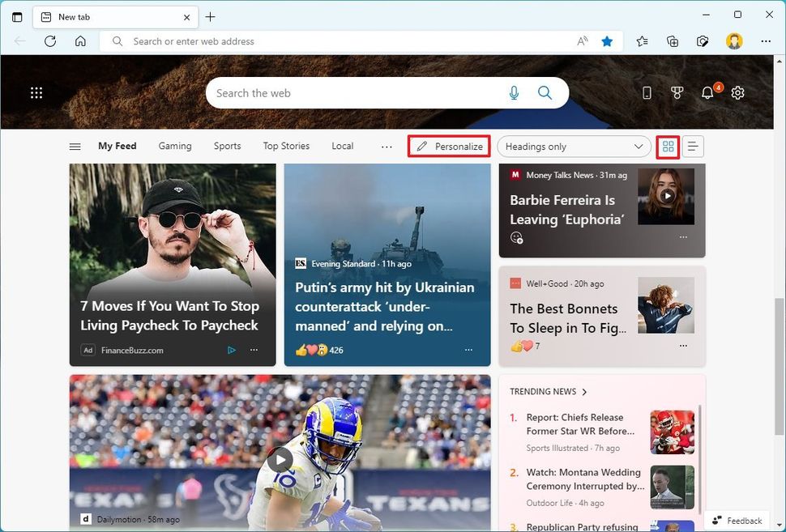Open notifications bell showing 4 alerts
The width and height of the screenshot is (786, 532).
coord(707,92)
